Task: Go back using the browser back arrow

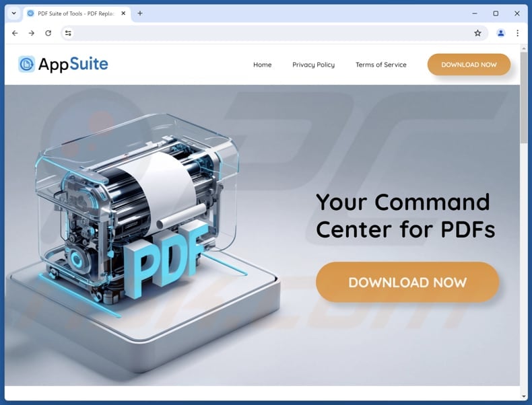Action: [15, 33]
